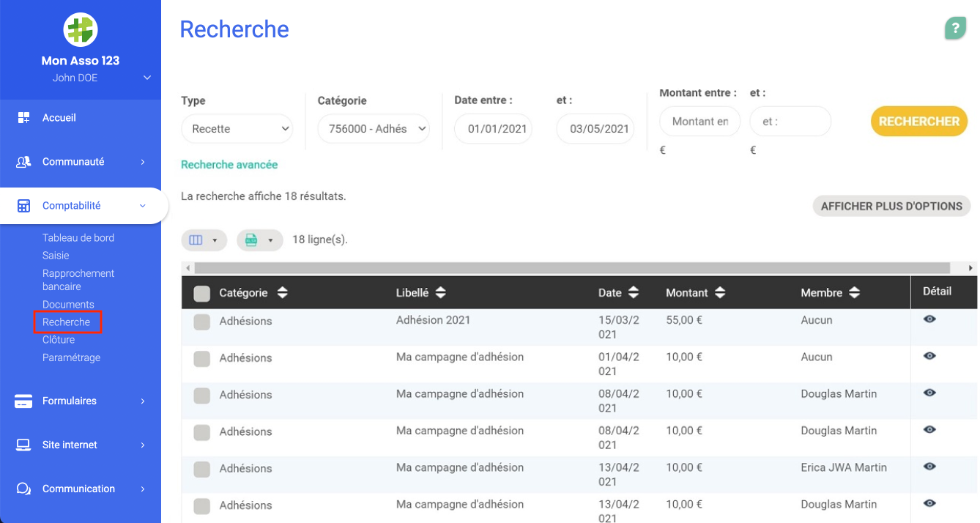Click the minimum Montant input field
Viewport: 980px width, 523px height.
(700, 122)
